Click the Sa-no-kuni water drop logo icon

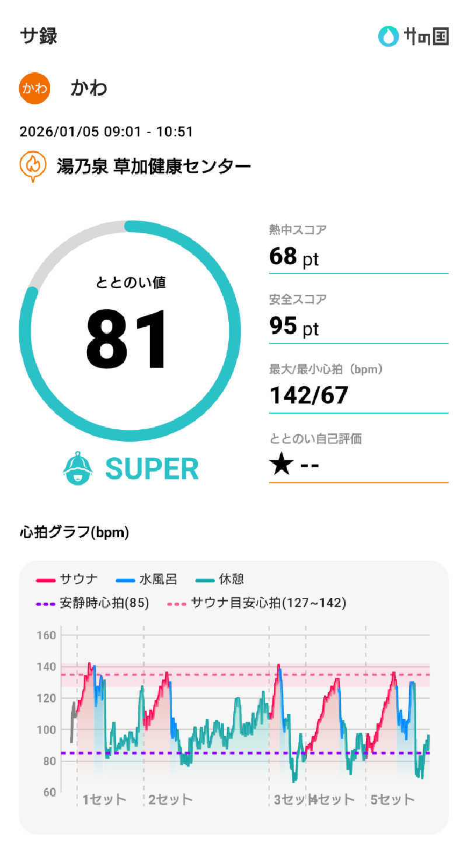click(388, 36)
